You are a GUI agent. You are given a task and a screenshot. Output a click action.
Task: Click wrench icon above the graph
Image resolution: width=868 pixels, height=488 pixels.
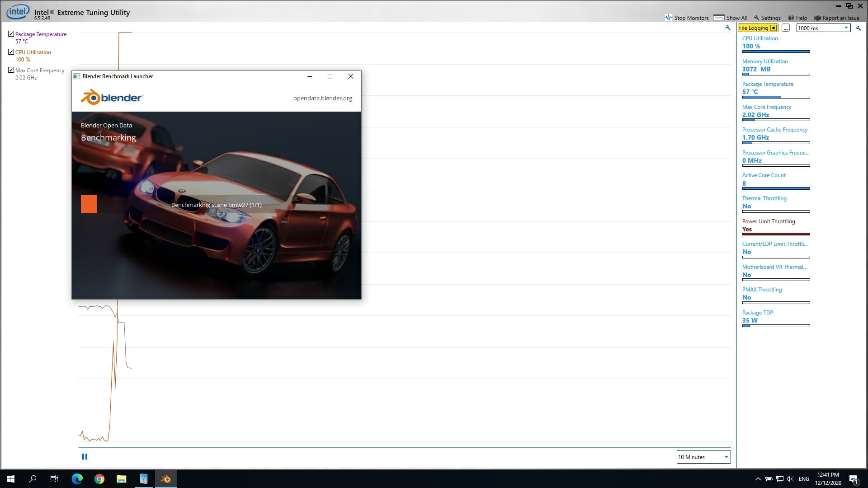728,28
